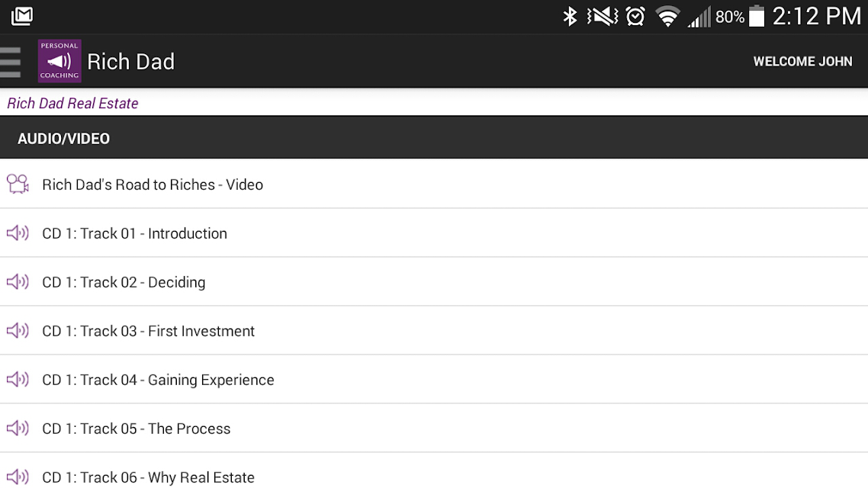Open Rich Dad's Road to Riches - Video
Screen dimensions: 868x488
coord(434,185)
